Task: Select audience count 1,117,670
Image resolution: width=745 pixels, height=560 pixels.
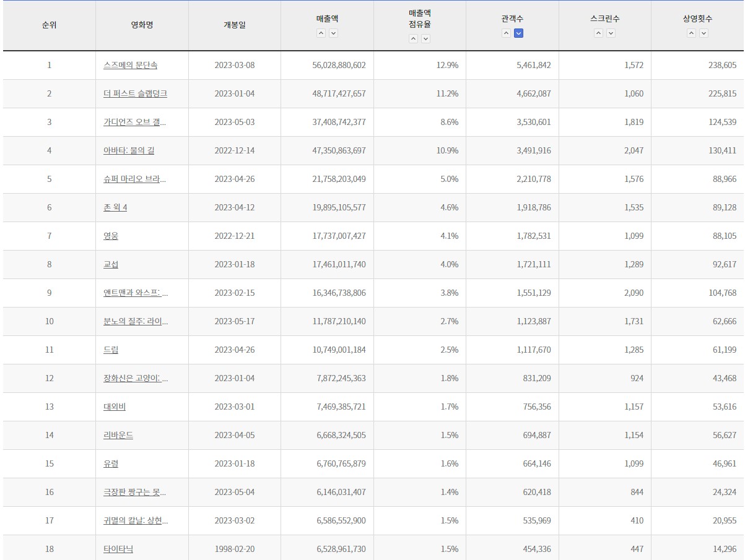Action: pyautogui.click(x=534, y=350)
